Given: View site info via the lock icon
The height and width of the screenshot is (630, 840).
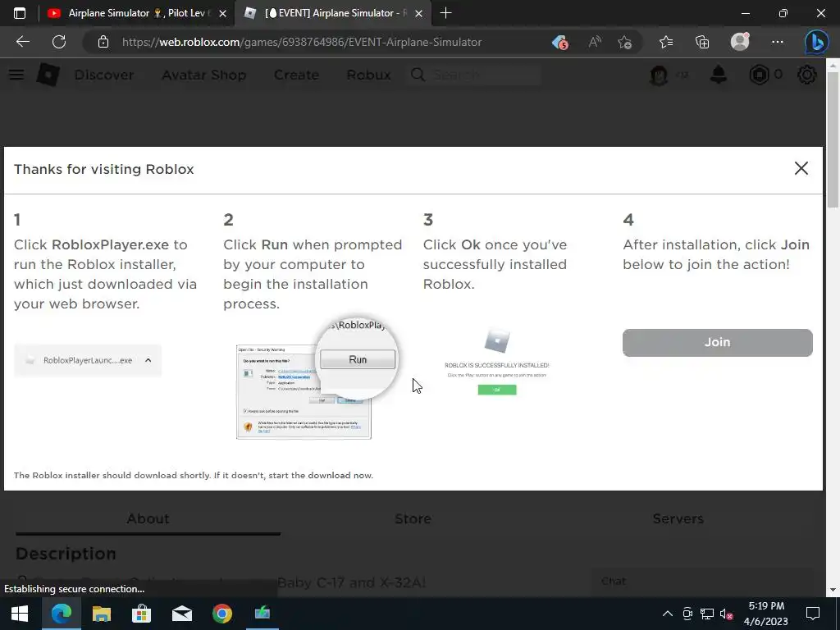Looking at the screenshot, I should pos(103,42).
